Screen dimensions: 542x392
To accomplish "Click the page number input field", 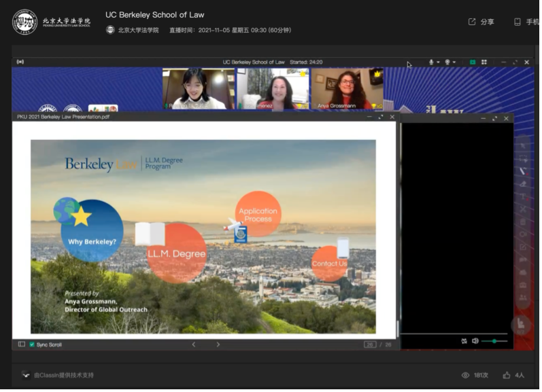I will (370, 344).
